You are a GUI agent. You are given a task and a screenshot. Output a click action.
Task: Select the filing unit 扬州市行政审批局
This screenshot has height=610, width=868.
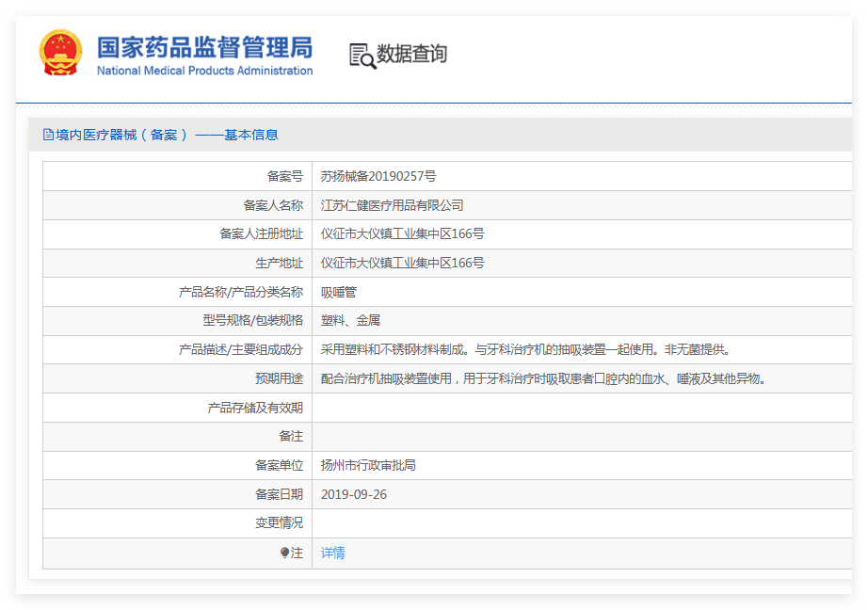[x=368, y=466]
